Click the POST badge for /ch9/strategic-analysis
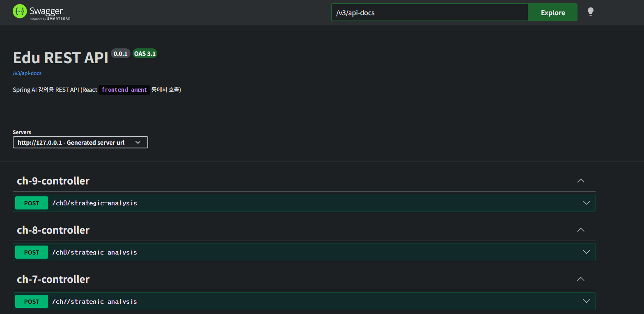The height and width of the screenshot is (314, 644). tap(32, 203)
